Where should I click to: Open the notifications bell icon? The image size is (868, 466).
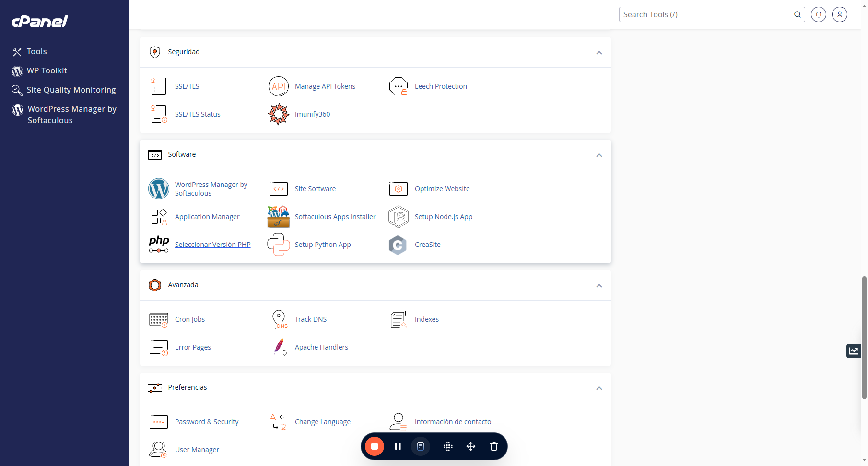[x=819, y=14]
